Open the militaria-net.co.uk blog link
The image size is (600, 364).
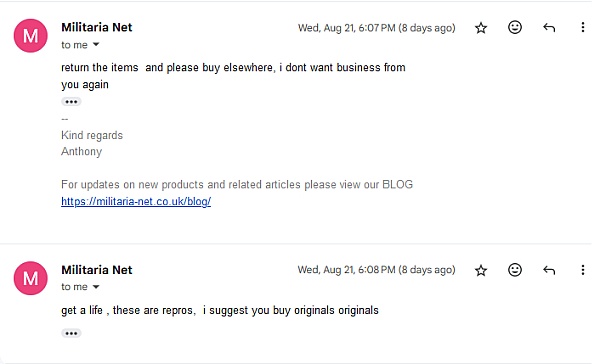point(136,201)
